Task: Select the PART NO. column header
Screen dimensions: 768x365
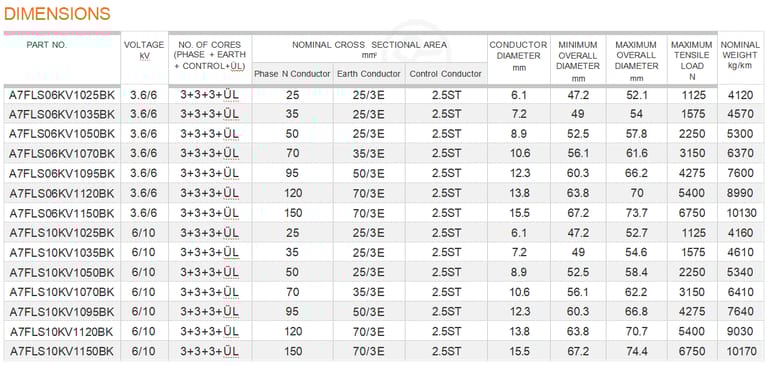Action: tap(47, 45)
